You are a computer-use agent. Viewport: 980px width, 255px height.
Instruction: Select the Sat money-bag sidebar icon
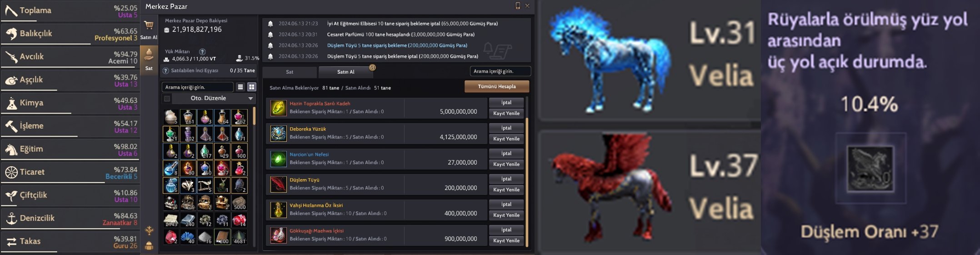149,55
